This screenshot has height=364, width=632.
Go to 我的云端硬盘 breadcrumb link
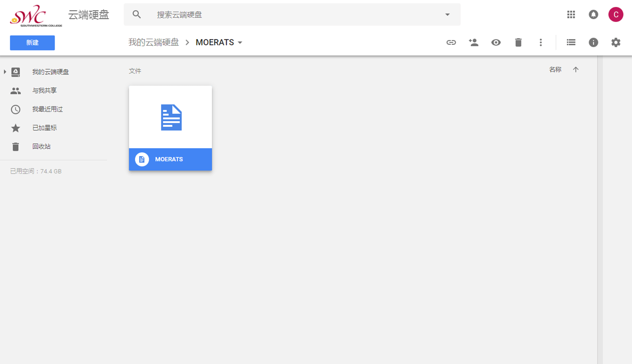[153, 42]
